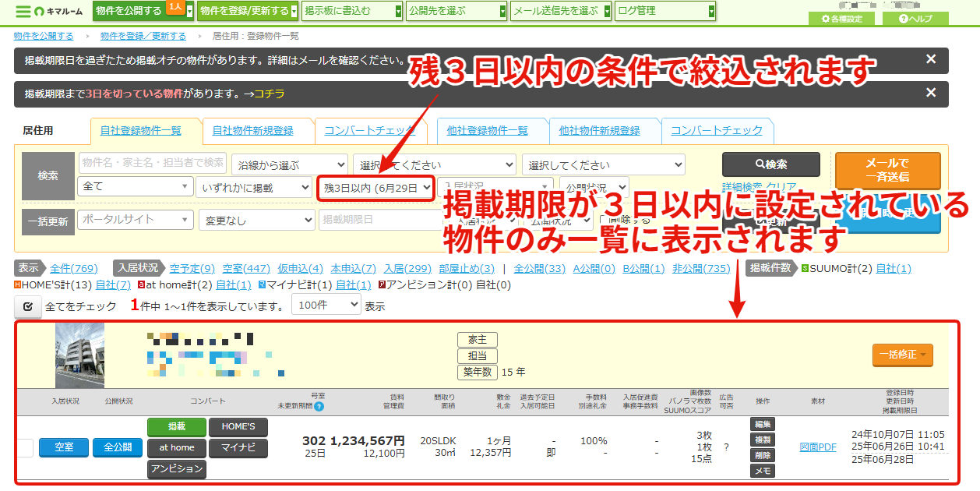
Task: Tick the checkbox for room 302 row
Action: pyautogui.click(x=26, y=447)
